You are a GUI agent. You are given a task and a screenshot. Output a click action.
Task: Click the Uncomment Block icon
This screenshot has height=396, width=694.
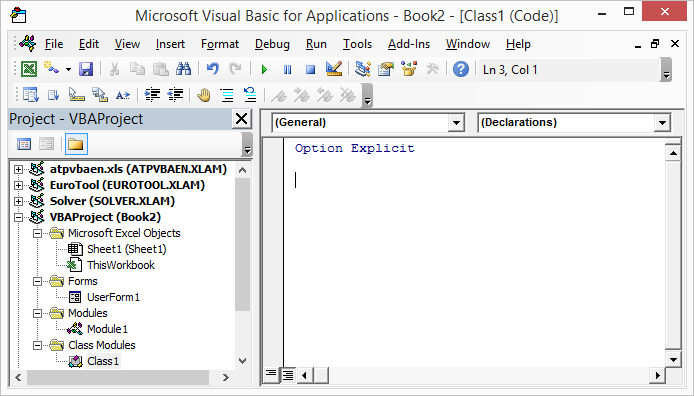click(250, 95)
